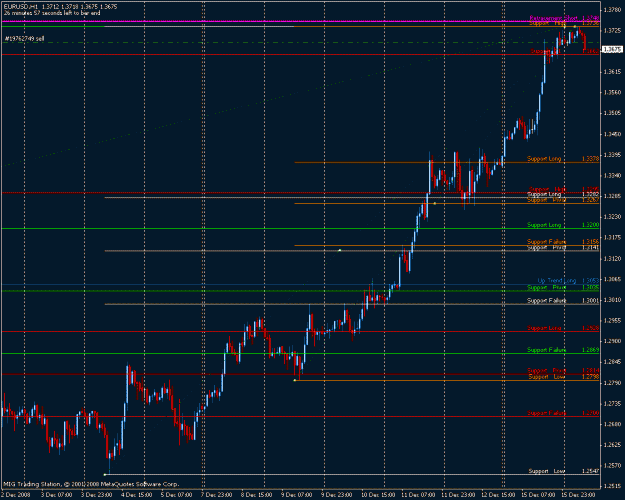
Task: Select the red Support Long 1.2928 label
Action: [563, 328]
